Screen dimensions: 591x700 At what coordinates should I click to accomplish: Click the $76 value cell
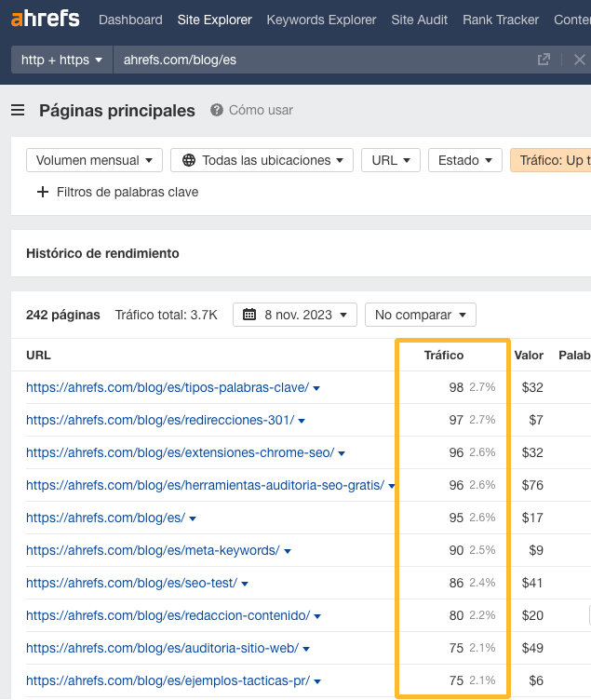532,485
